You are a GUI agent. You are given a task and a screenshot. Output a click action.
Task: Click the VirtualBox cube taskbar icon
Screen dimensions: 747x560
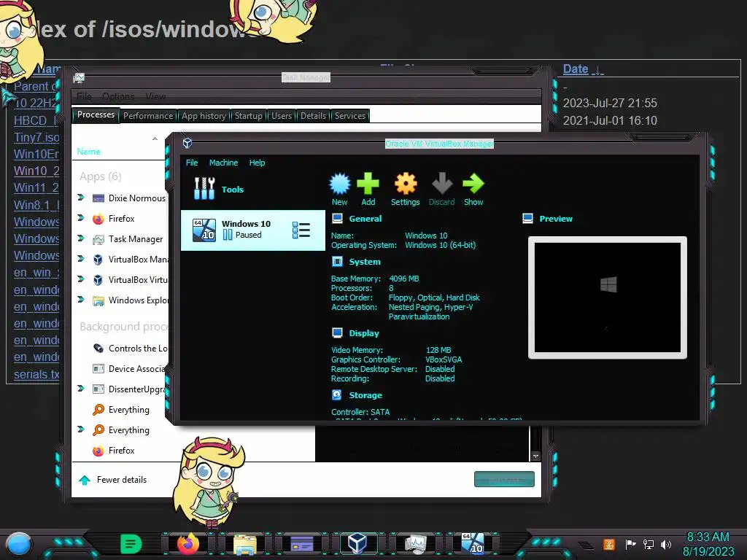(357, 543)
